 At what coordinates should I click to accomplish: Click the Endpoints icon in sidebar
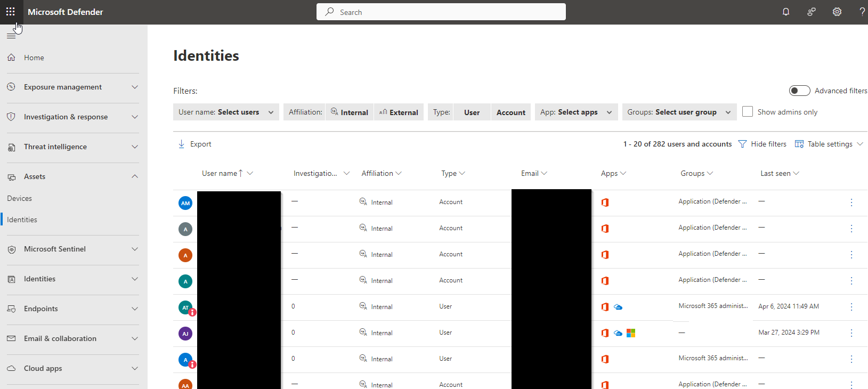(11, 309)
